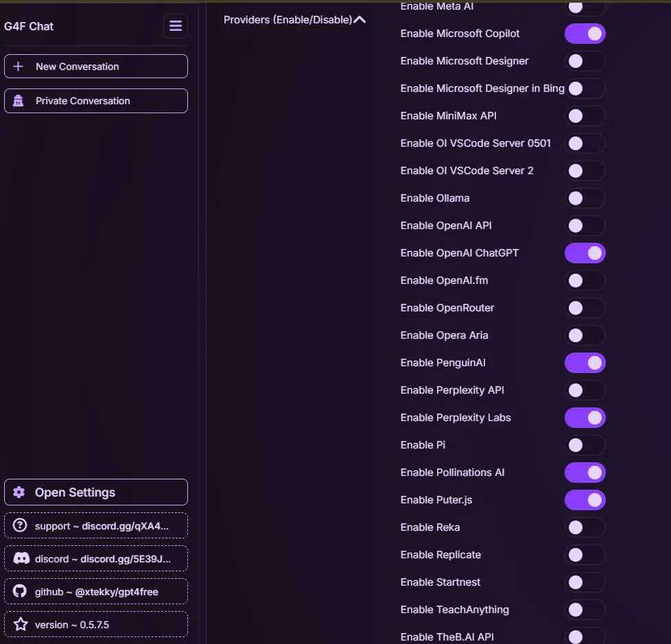671x644 pixels.
Task: Switch on the OpenRouter provider
Action: 585,308
